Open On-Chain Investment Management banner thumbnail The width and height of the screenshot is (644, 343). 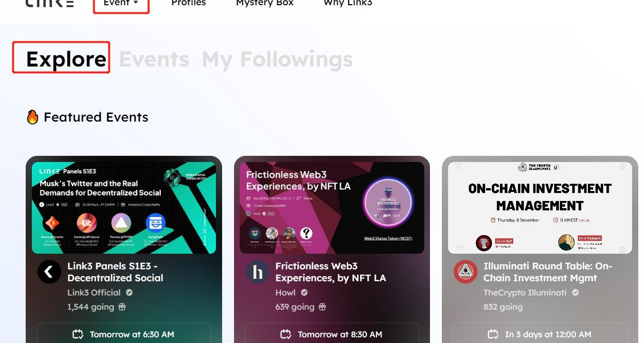tap(540, 208)
